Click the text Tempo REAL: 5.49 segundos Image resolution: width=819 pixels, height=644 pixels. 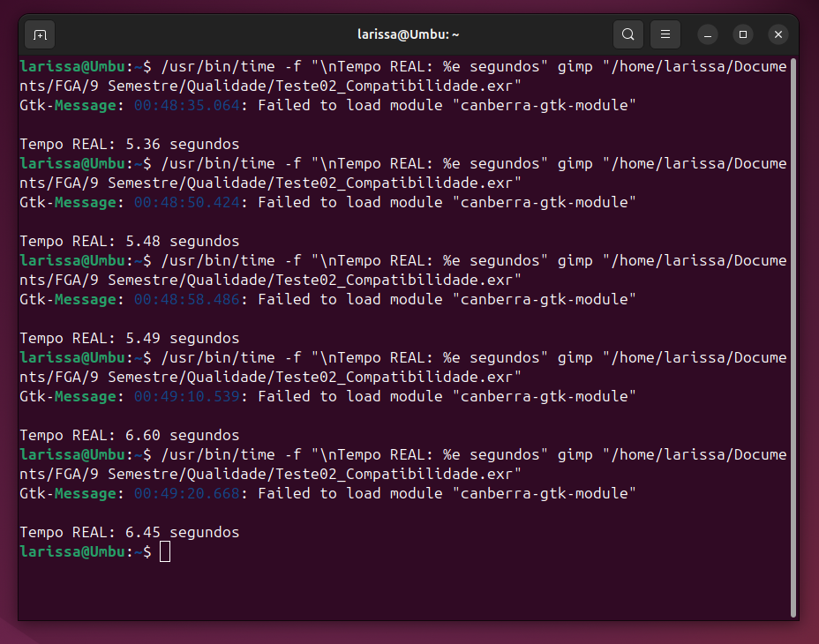[130, 339]
